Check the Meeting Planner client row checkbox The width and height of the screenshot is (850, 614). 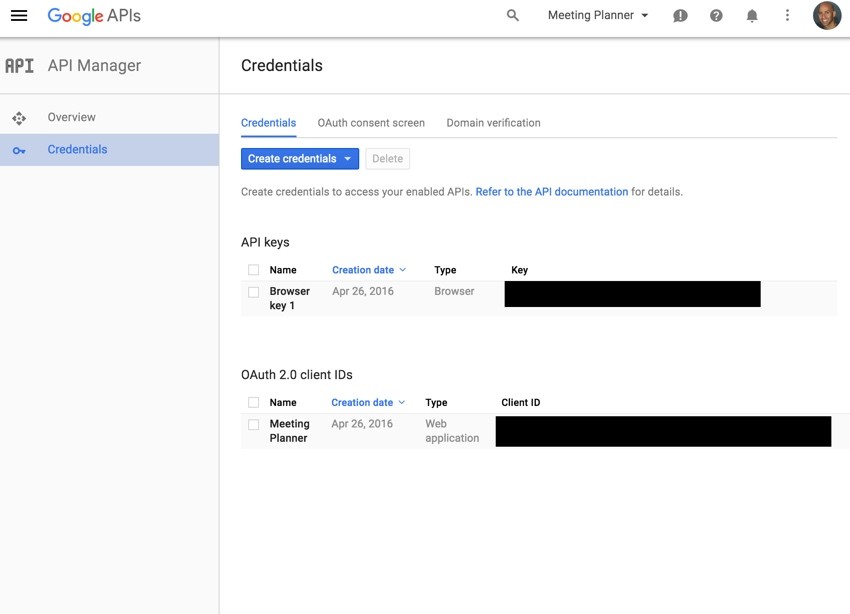pyautogui.click(x=253, y=424)
